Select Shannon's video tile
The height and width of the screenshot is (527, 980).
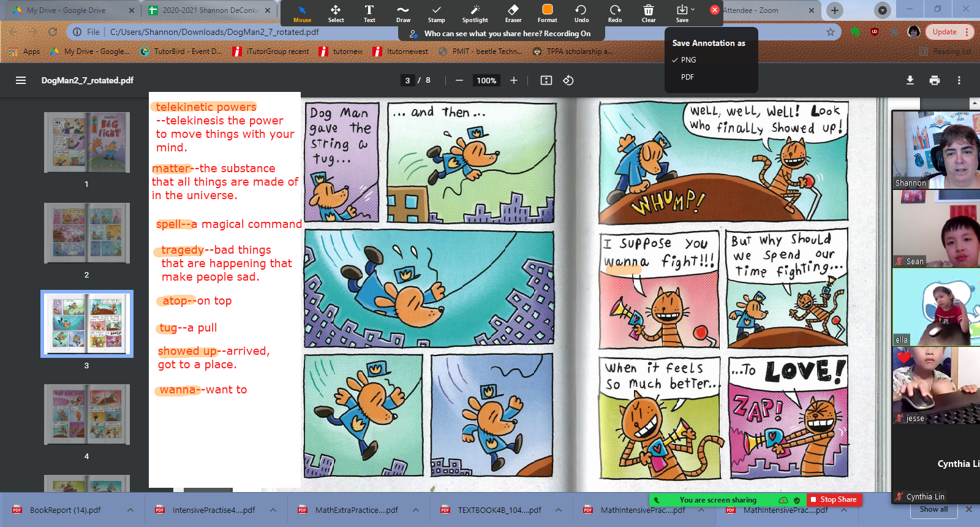coord(936,150)
